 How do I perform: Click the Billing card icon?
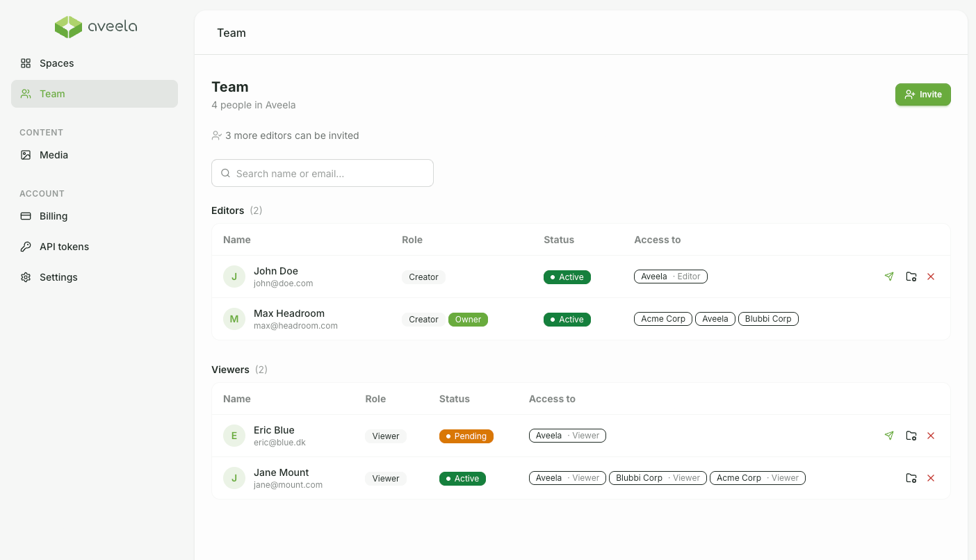pyautogui.click(x=26, y=216)
